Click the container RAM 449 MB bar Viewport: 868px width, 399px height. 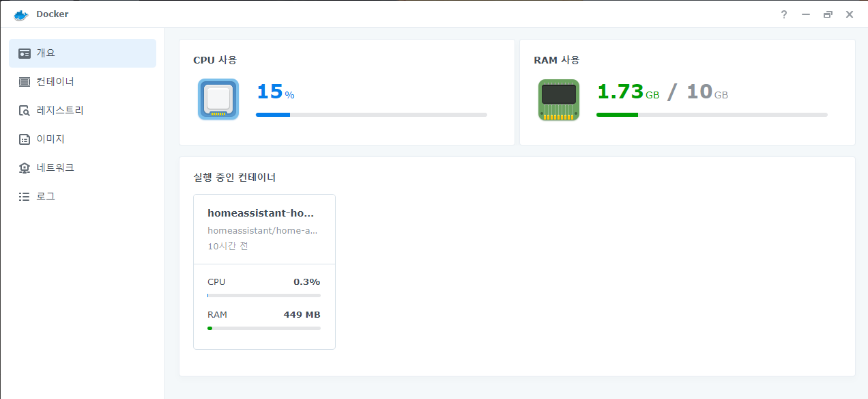pyautogui.click(x=264, y=328)
